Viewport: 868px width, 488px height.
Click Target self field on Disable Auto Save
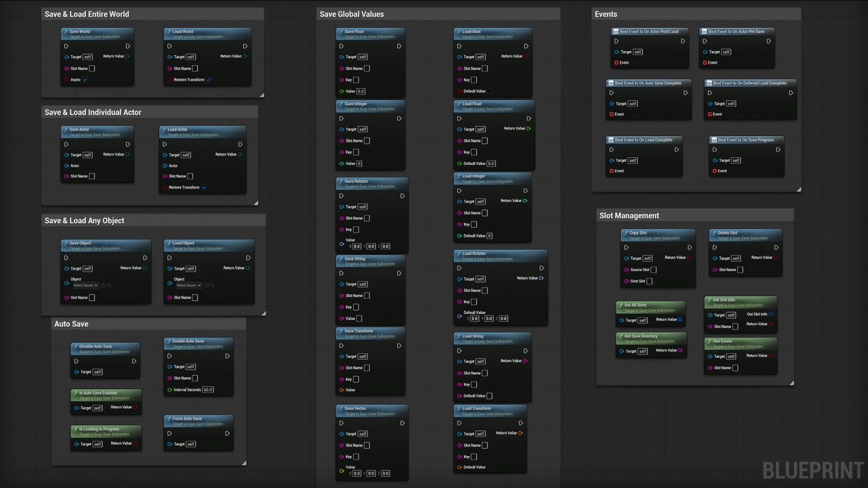tap(98, 372)
